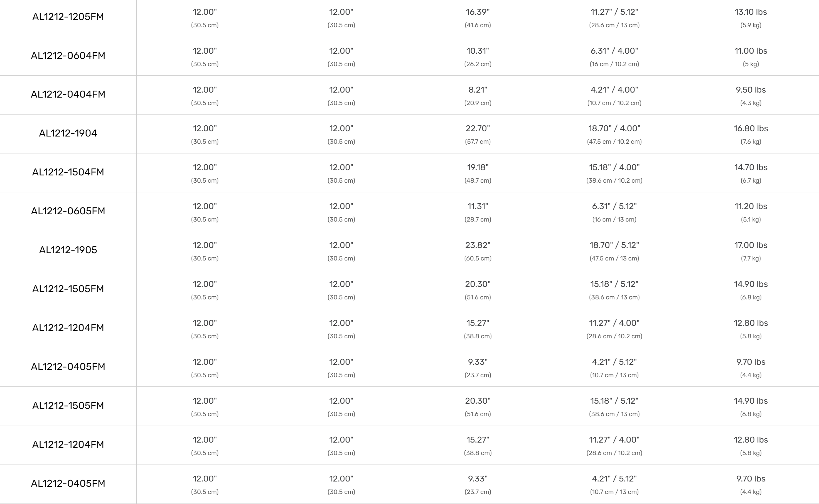Choose model AL1212-1905 in the table
This screenshot has width=819, height=504.
pyautogui.click(x=68, y=250)
